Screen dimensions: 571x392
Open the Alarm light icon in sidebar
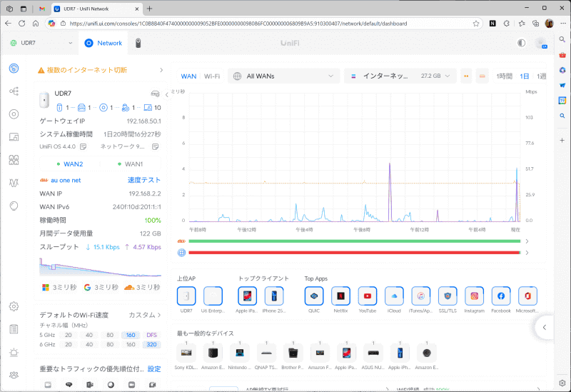click(x=14, y=352)
